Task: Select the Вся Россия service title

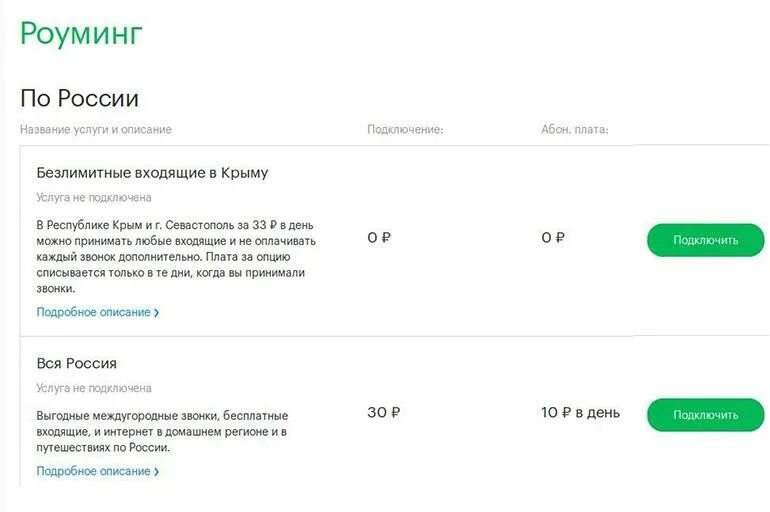Action: click(x=77, y=363)
